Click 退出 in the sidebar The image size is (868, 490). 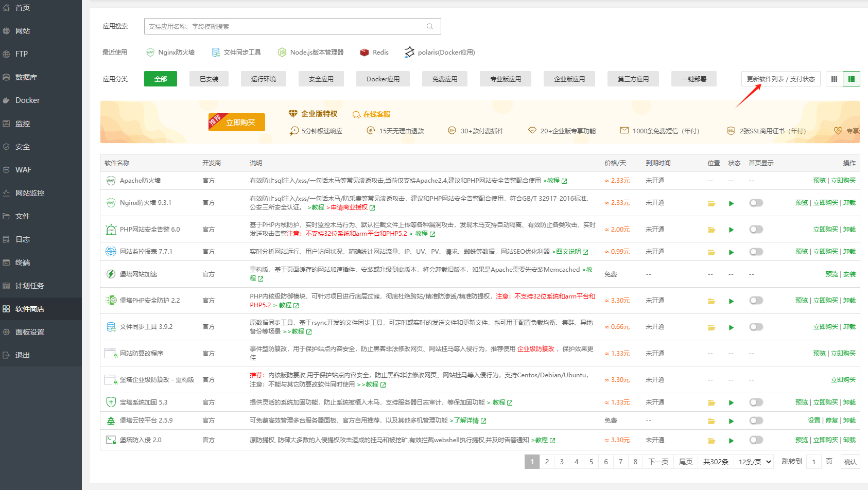41,355
